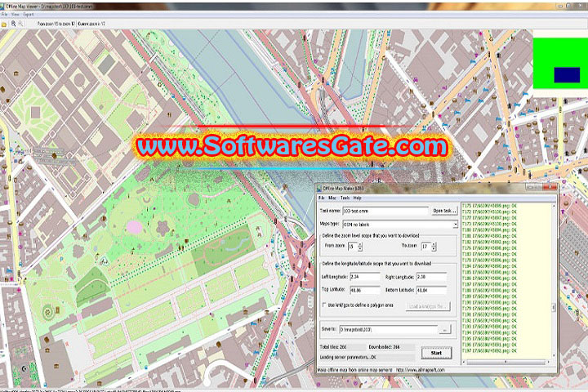Decrease the From zoom spinner value

(x=360, y=249)
